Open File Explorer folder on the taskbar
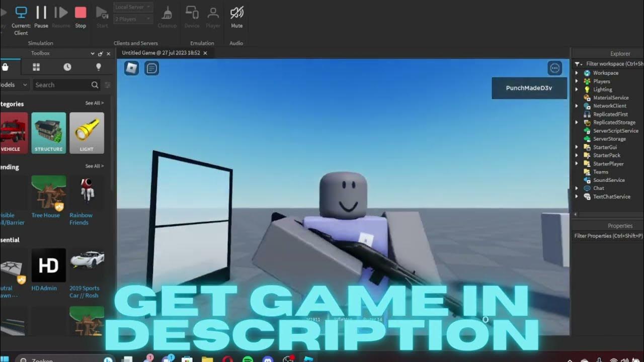The image size is (644, 362). pyautogui.click(x=207, y=359)
